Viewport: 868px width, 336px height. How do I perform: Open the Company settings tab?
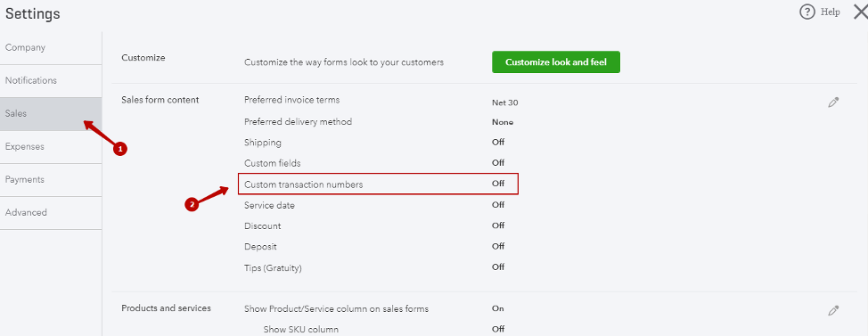pos(51,48)
